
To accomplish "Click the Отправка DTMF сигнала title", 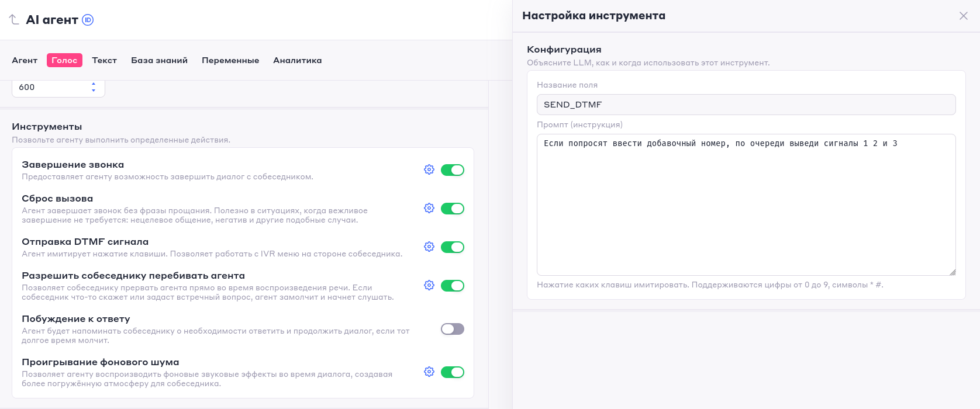I will pos(85,242).
